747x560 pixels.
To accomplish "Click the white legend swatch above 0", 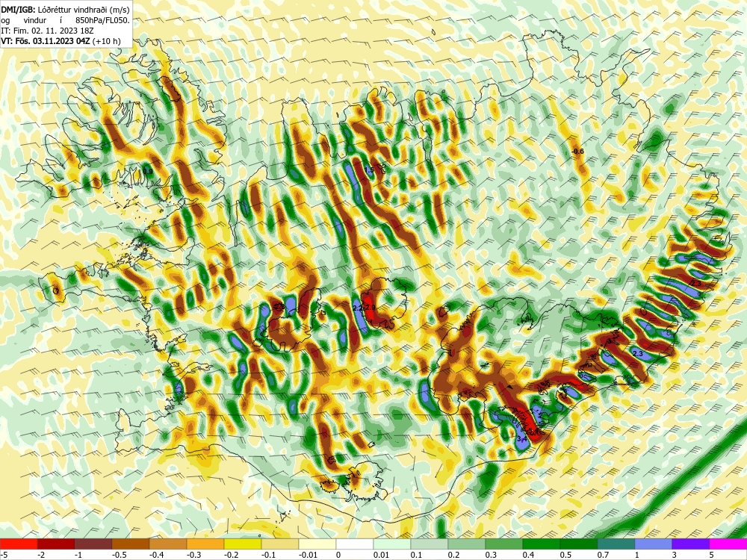I will [354, 544].
